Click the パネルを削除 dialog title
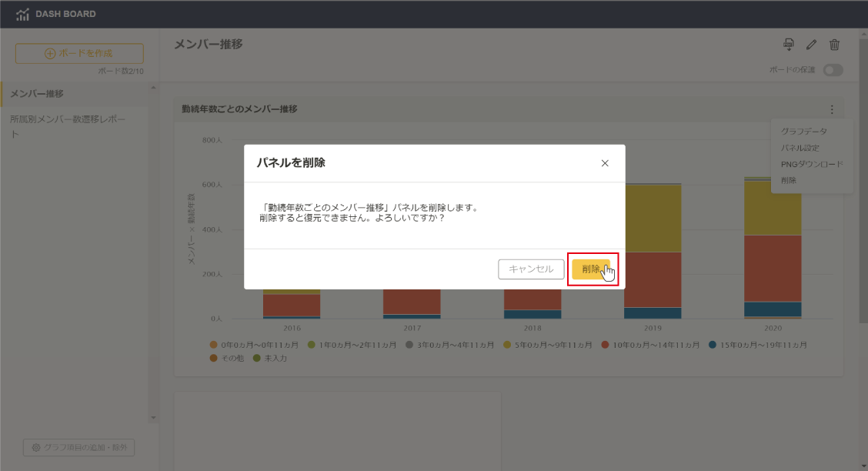Image resolution: width=868 pixels, height=471 pixels. pyautogui.click(x=291, y=162)
